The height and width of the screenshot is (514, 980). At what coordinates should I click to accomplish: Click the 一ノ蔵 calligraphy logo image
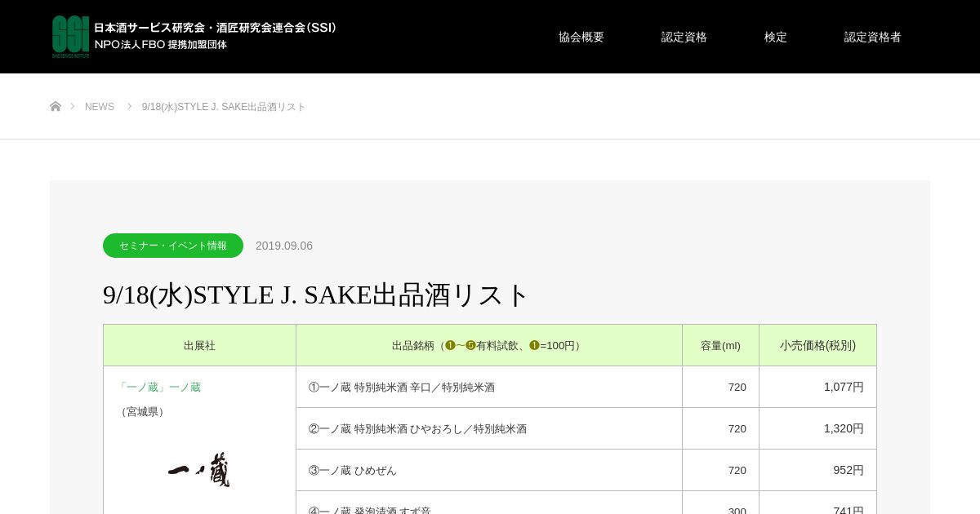tap(199, 470)
